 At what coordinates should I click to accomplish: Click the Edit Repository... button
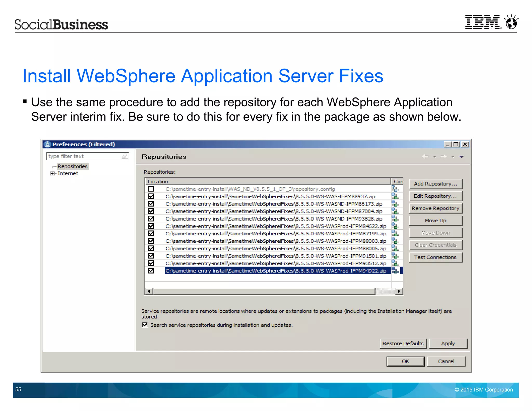click(x=436, y=196)
